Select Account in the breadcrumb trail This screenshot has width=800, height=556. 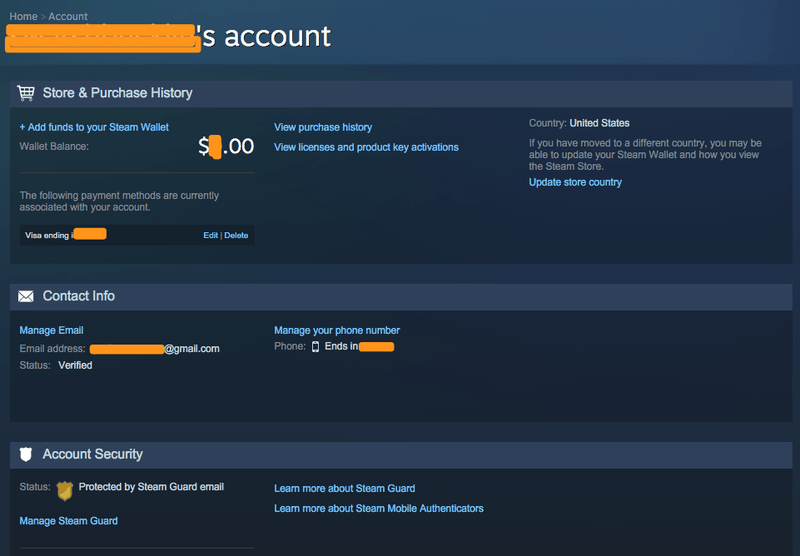[68, 17]
